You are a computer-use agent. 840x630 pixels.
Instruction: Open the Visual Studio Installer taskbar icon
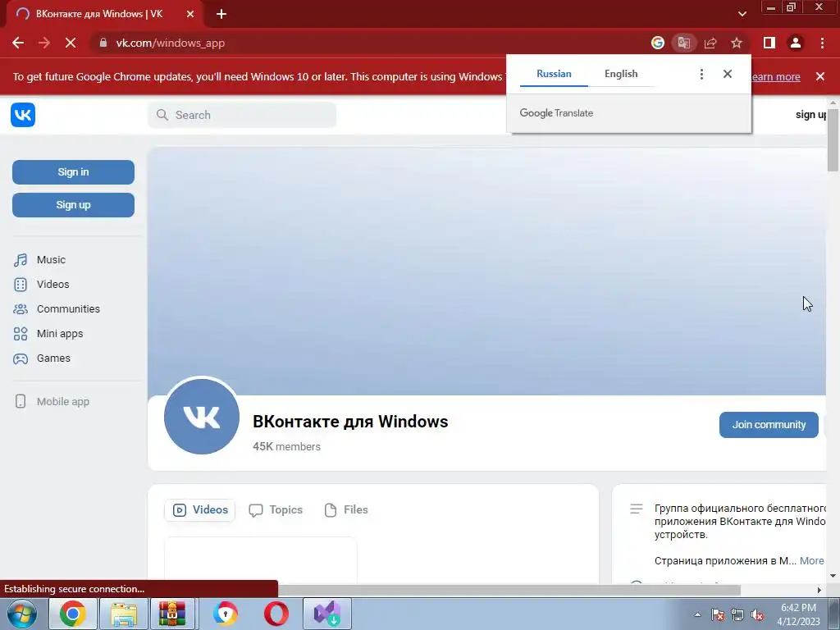pyautogui.click(x=327, y=614)
